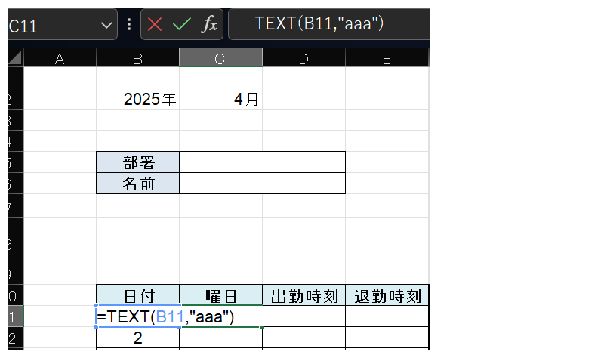
Task: Click the Select All corner of the grid
Action: click(x=15, y=58)
